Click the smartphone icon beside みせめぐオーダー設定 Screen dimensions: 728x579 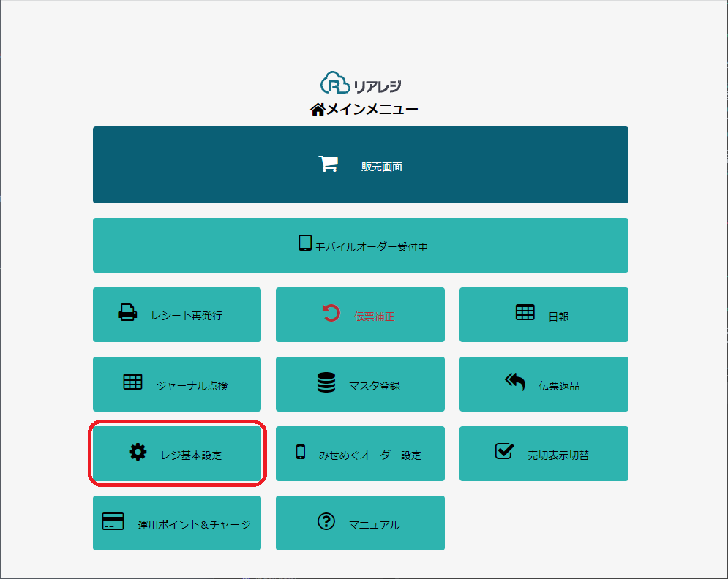tap(301, 452)
